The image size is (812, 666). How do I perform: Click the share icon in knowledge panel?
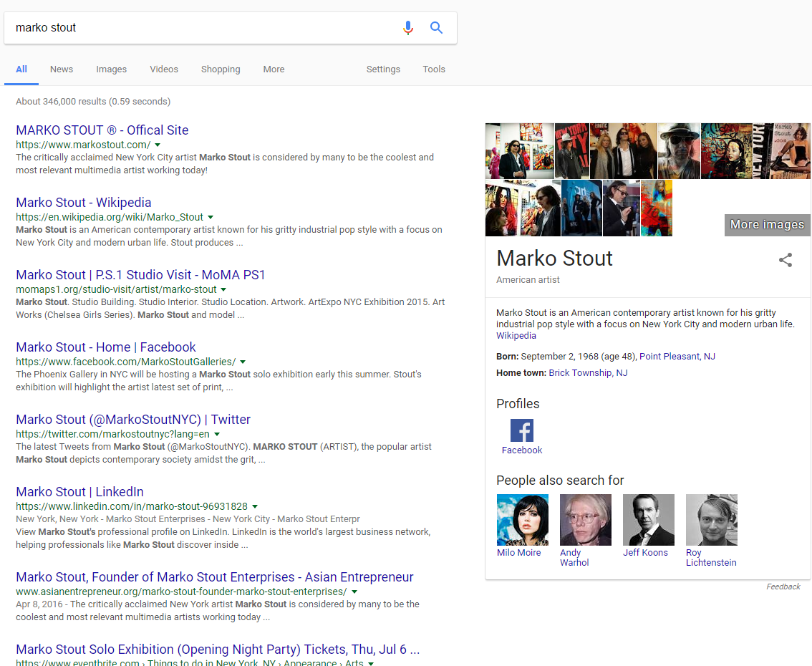786,260
